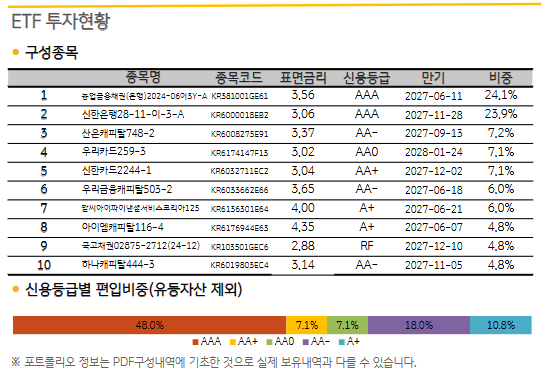Click the 신용등급 column header
Screen dimensions: 545x370
(367, 77)
